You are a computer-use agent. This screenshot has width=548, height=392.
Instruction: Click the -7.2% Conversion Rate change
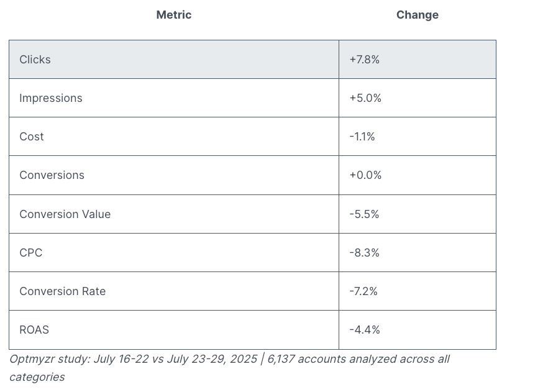pos(363,291)
